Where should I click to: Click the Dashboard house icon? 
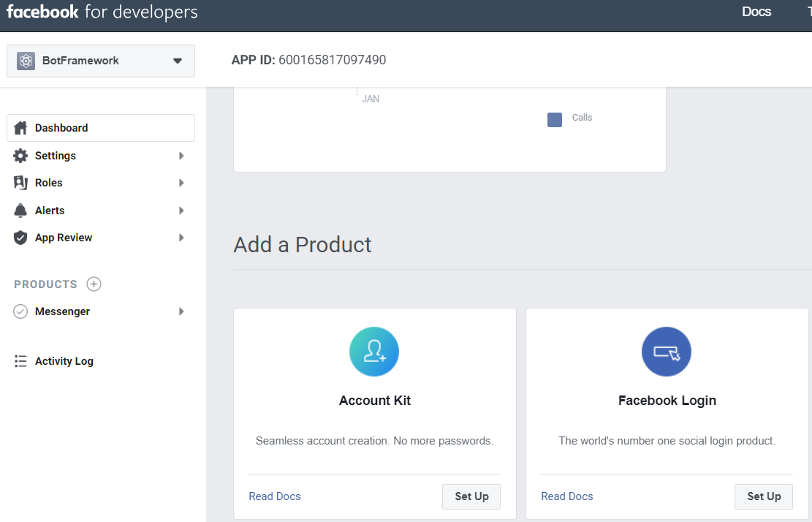pos(20,128)
